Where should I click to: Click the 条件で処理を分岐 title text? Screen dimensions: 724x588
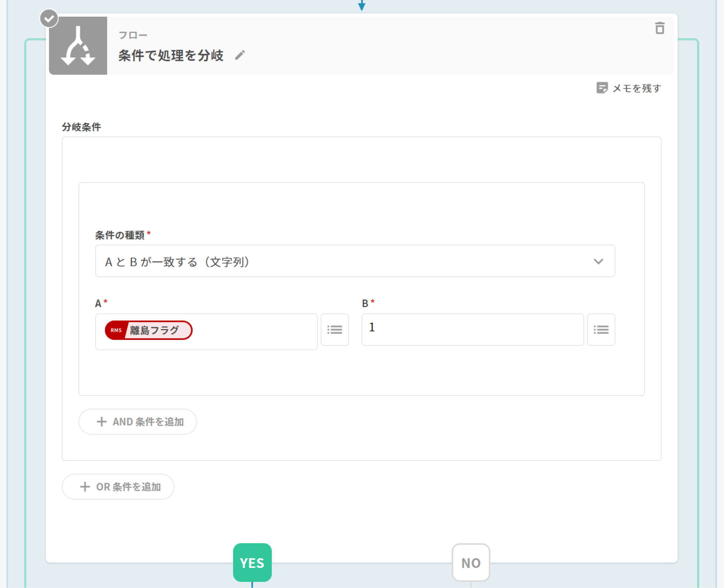(171, 56)
